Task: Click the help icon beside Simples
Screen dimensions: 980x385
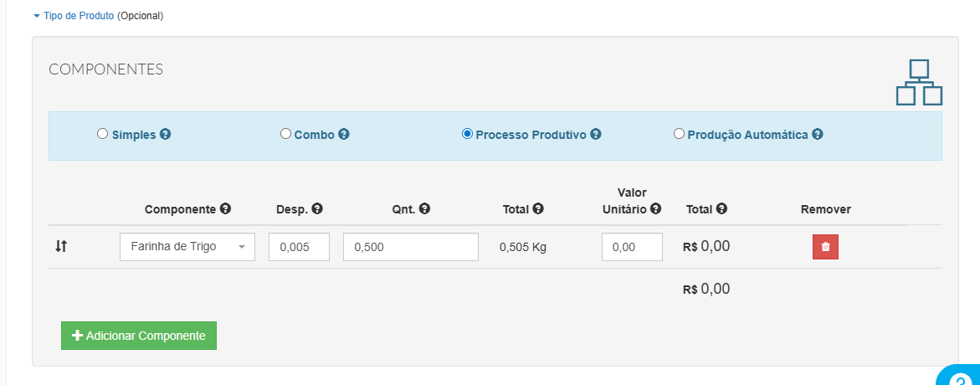Action: (166, 135)
